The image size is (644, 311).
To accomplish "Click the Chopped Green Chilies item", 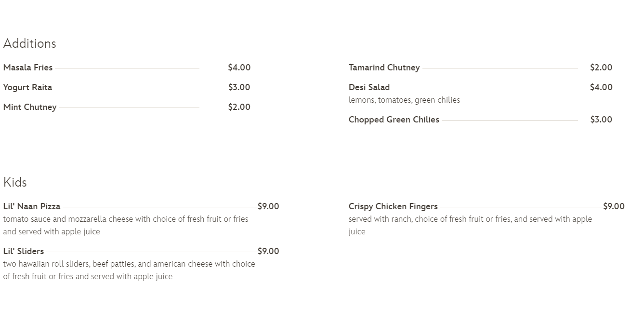I will (x=394, y=120).
